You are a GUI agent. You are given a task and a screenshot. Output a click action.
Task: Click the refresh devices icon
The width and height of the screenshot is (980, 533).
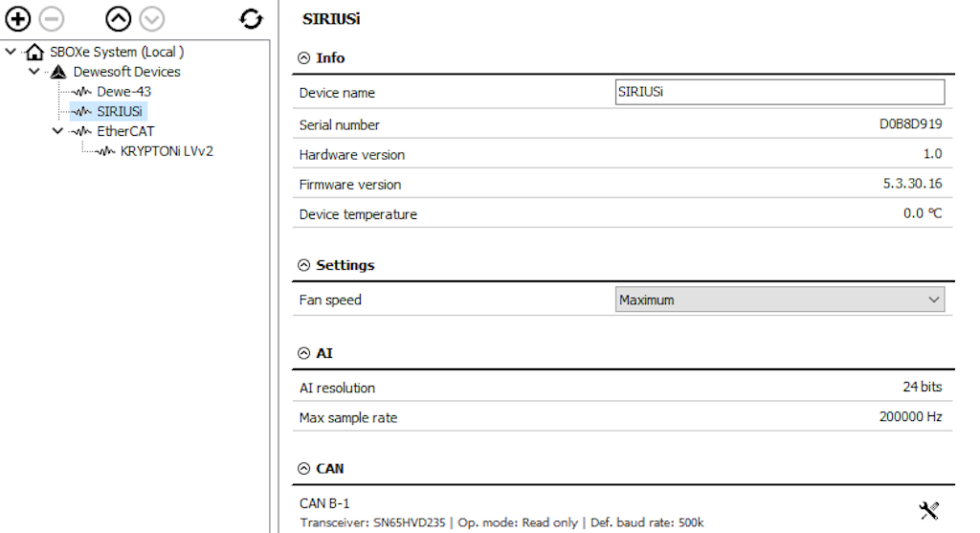pos(252,19)
